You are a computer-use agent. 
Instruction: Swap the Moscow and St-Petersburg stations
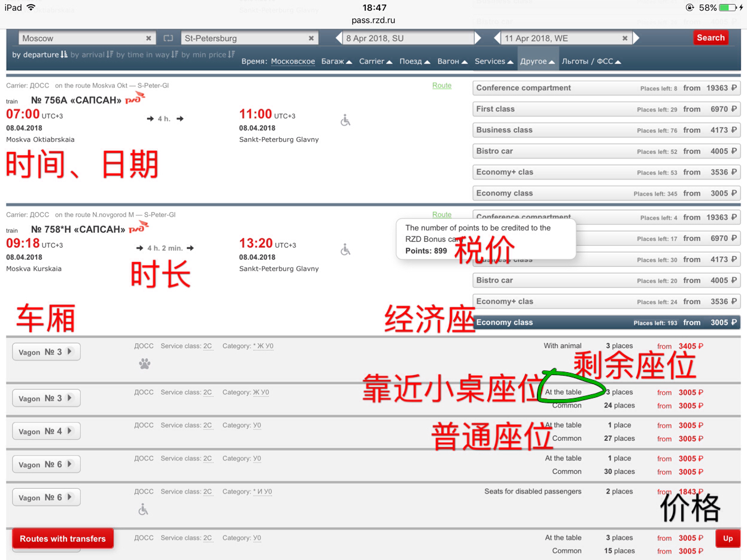click(x=168, y=38)
